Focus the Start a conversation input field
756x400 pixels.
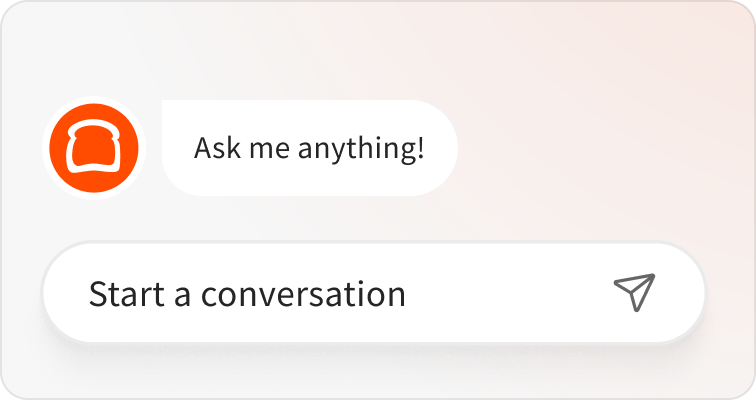[x=300, y=294]
